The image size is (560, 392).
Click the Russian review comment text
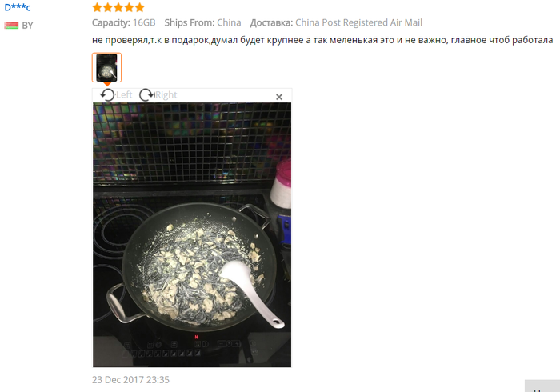(x=322, y=40)
